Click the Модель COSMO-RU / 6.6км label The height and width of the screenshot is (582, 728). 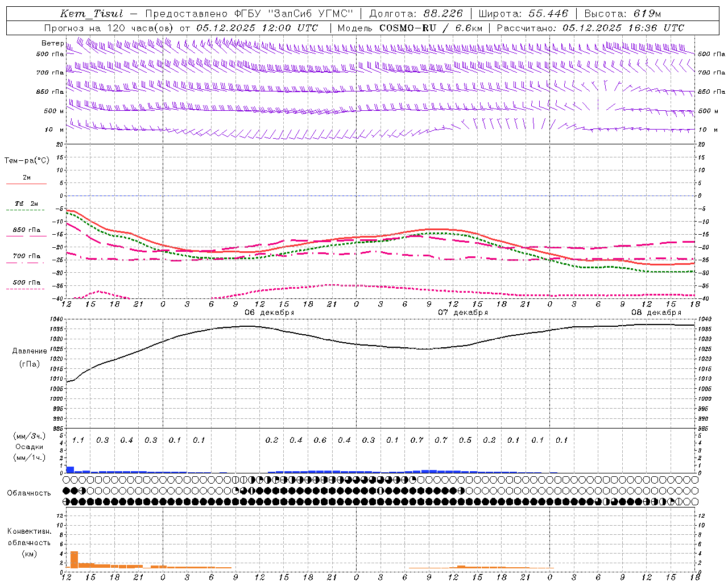click(410, 28)
